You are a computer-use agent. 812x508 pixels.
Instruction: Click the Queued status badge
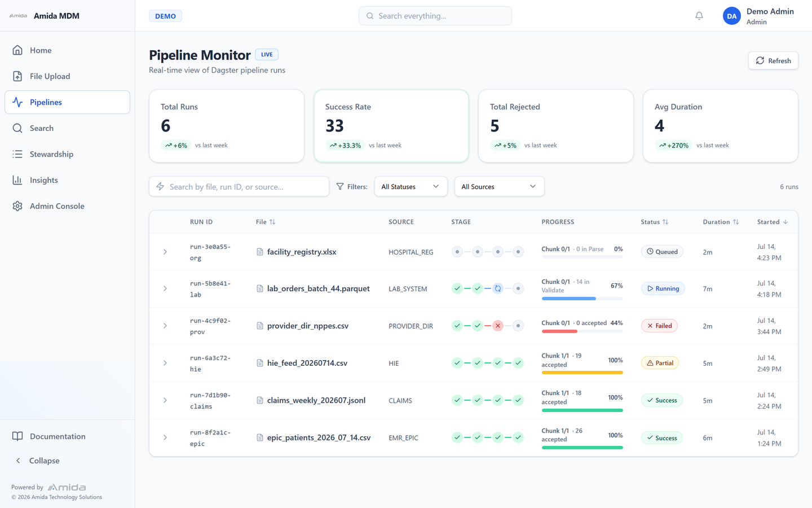coord(662,252)
